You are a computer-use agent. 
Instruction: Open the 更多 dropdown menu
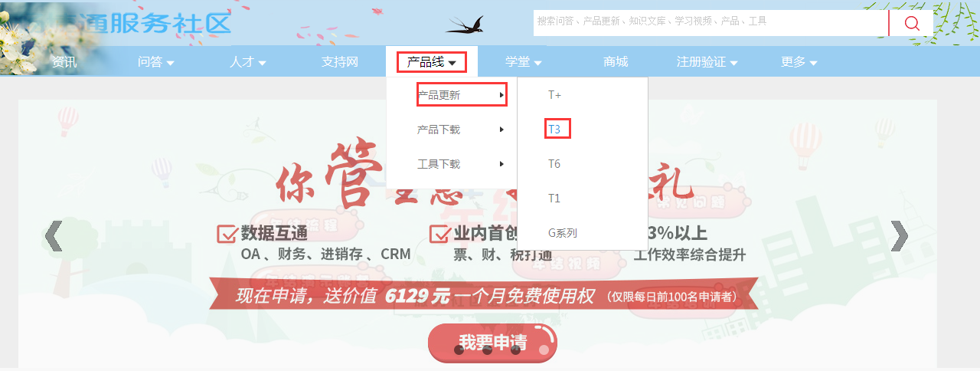799,62
